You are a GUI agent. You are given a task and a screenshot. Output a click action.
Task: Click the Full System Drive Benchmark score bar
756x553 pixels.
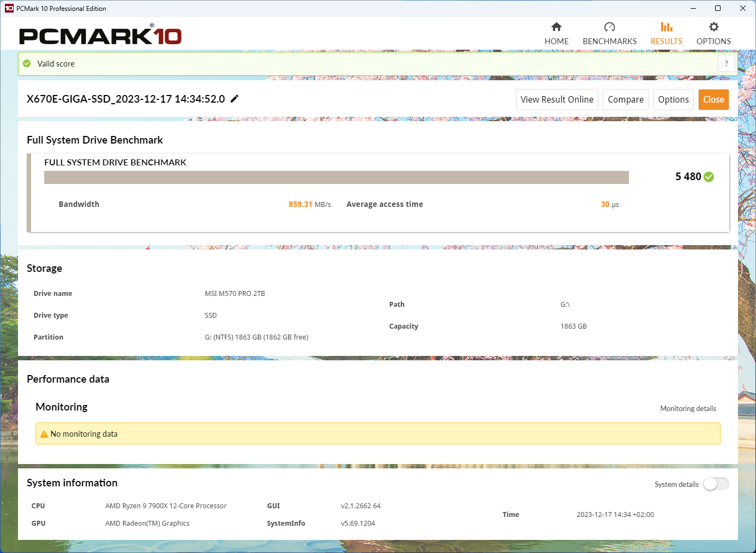click(337, 177)
